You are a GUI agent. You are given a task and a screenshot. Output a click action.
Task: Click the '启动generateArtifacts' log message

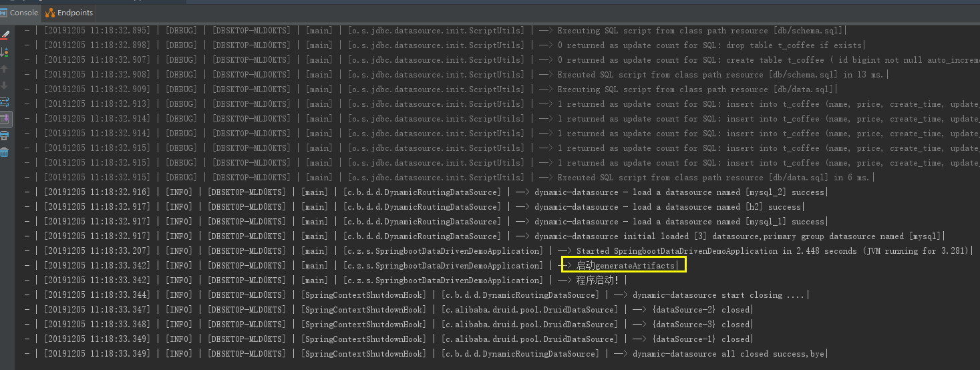625,266
